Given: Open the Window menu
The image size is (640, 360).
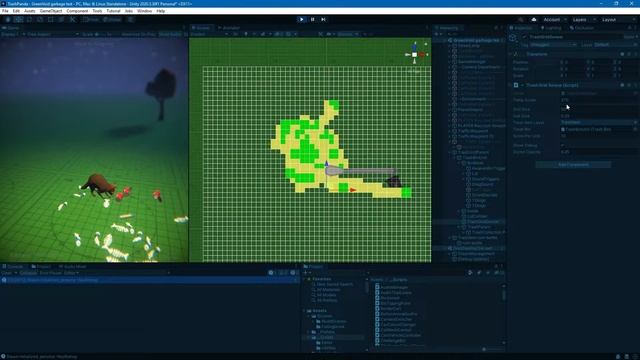Looking at the screenshot, I should 144,11.
